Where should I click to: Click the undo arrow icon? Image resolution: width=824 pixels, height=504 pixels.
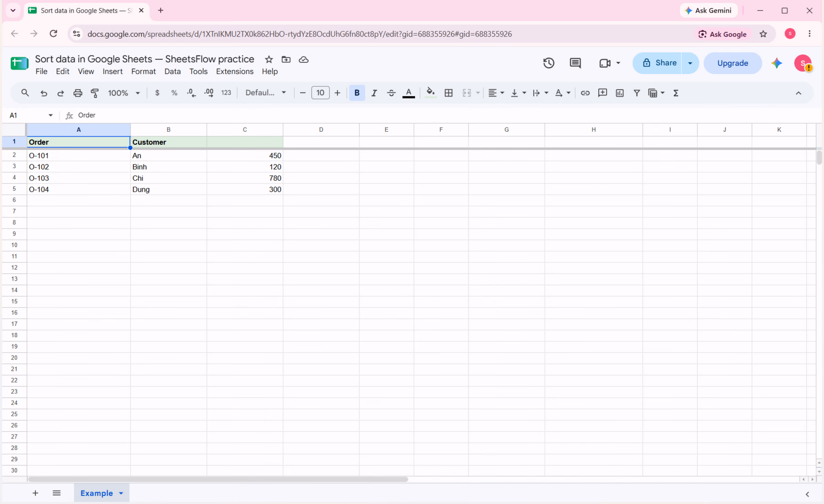(43, 93)
